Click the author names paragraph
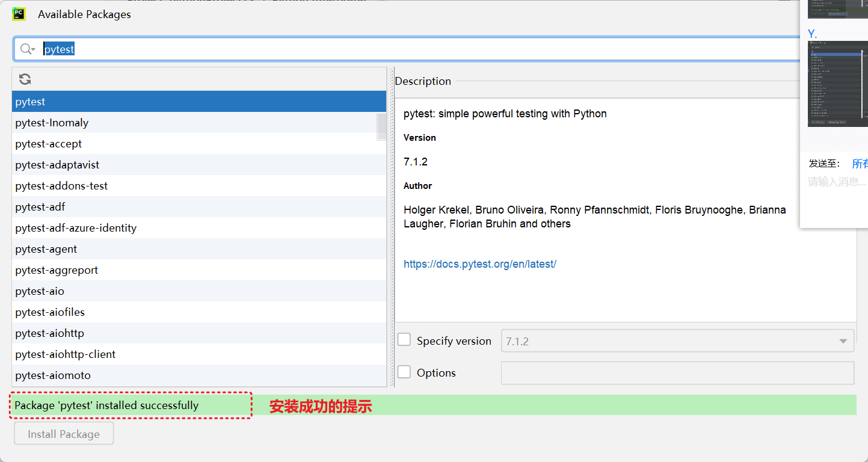 595,217
